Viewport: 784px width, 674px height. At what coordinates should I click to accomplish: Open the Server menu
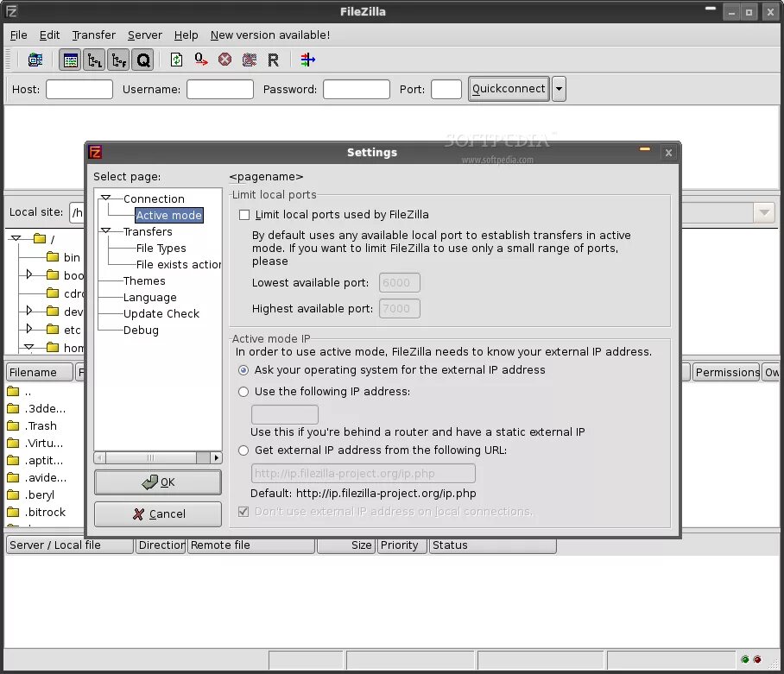click(144, 35)
